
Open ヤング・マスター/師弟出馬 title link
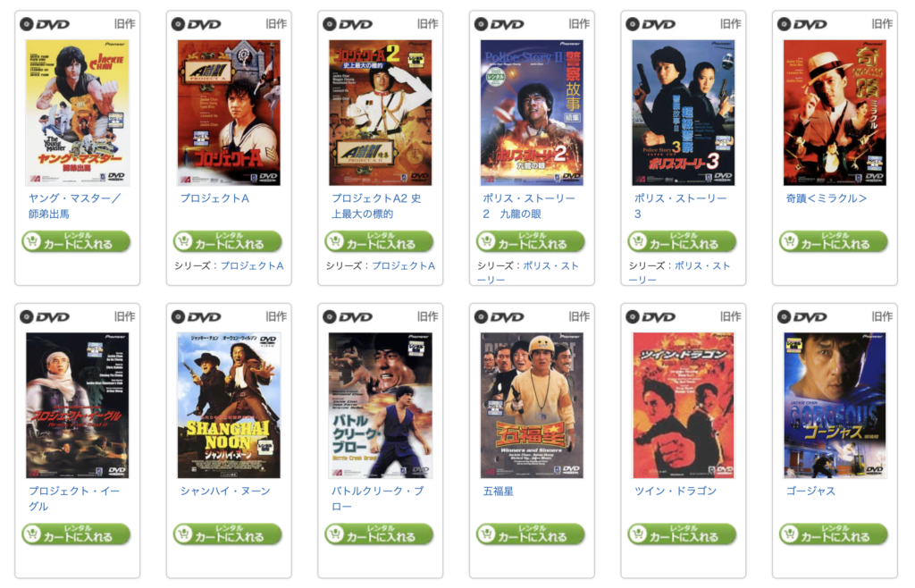(x=74, y=206)
